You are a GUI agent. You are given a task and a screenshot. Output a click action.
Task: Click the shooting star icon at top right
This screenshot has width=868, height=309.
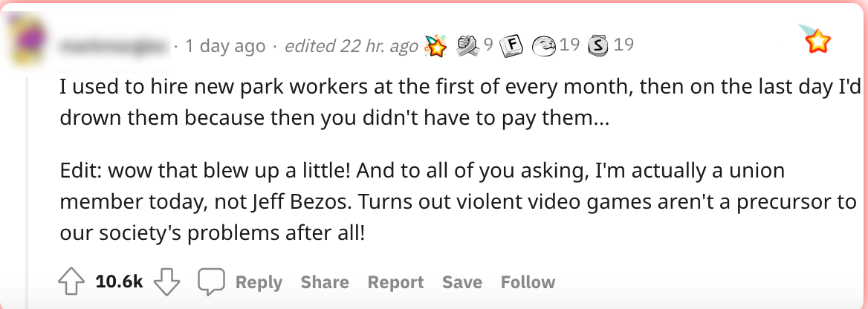click(x=816, y=39)
